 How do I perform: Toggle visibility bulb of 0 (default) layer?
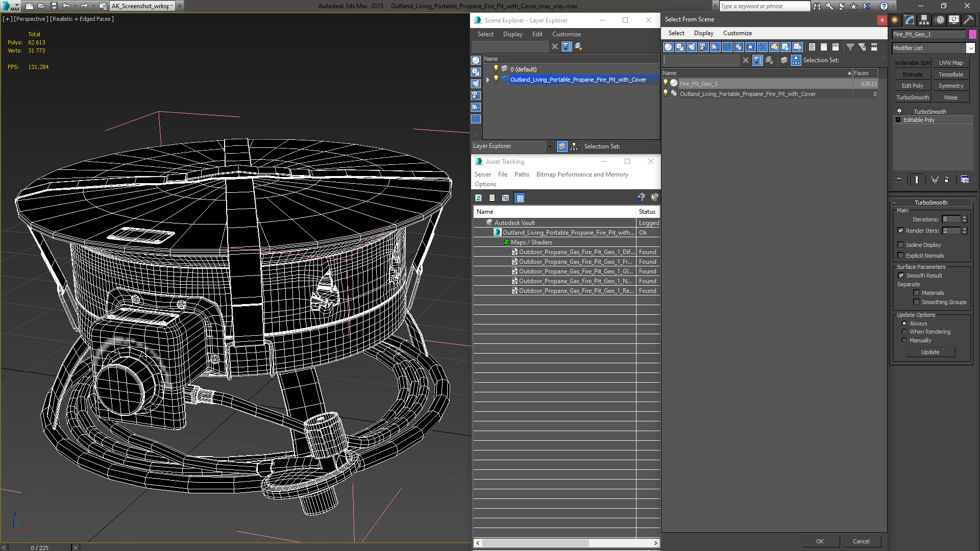496,69
